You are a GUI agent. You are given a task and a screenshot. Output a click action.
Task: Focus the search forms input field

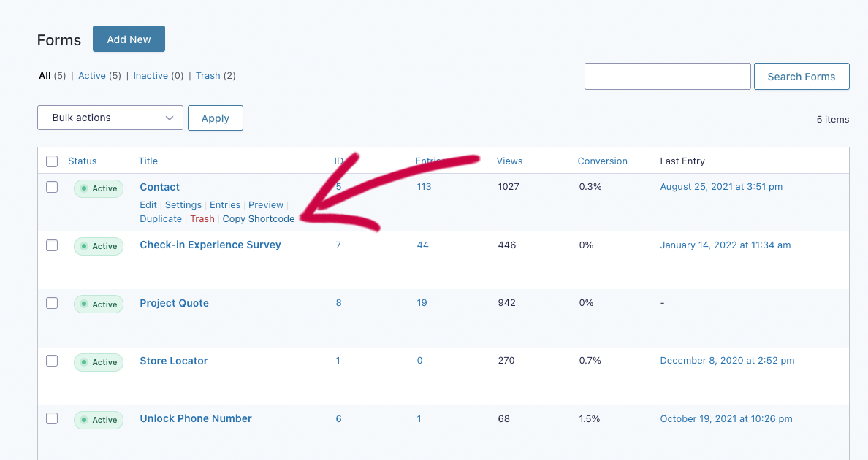coord(668,76)
